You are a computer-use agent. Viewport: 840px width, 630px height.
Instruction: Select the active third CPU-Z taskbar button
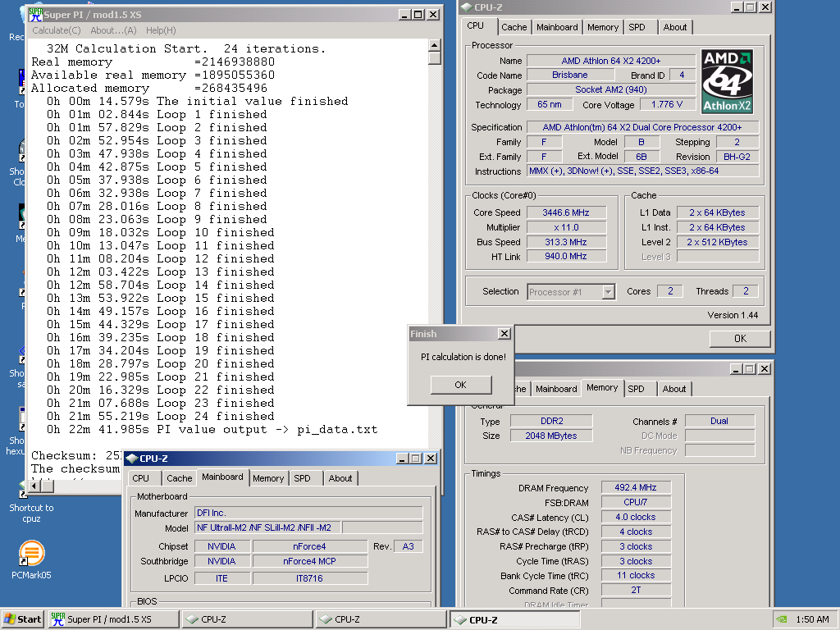point(514,619)
